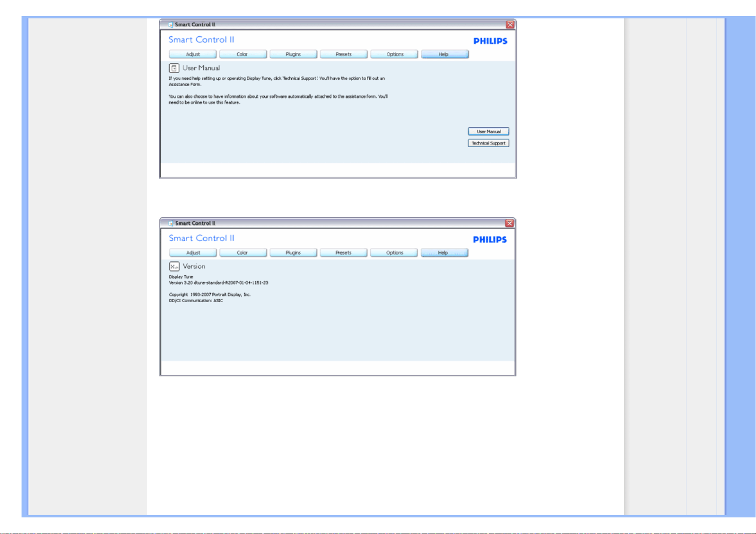Click 'Copyright 1993-2007 Portrait Display, Inc.' line

210,295
